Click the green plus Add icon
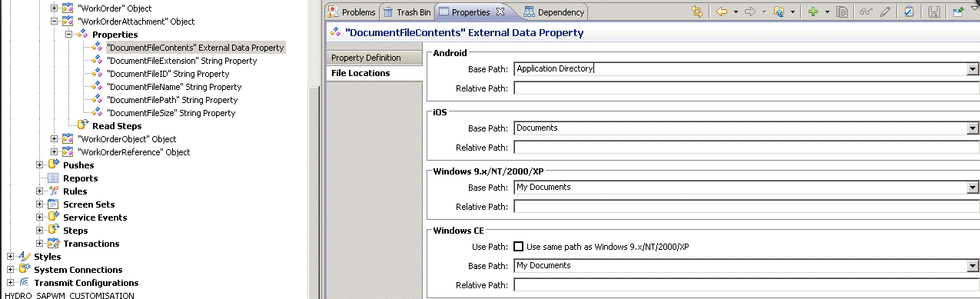This screenshot has height=299, width=980. coord(812,12)
